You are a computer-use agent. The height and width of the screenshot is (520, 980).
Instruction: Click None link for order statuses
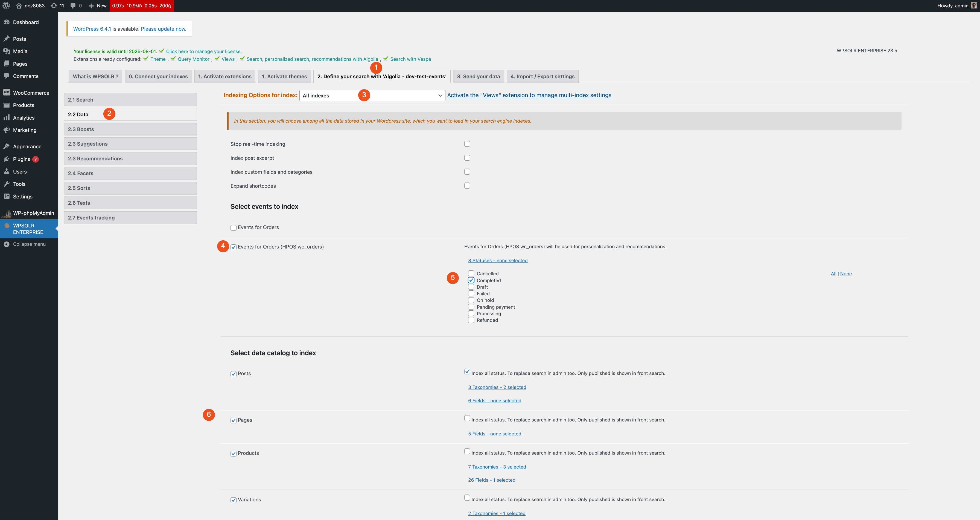pyautogui.click(x=846, y=274)
